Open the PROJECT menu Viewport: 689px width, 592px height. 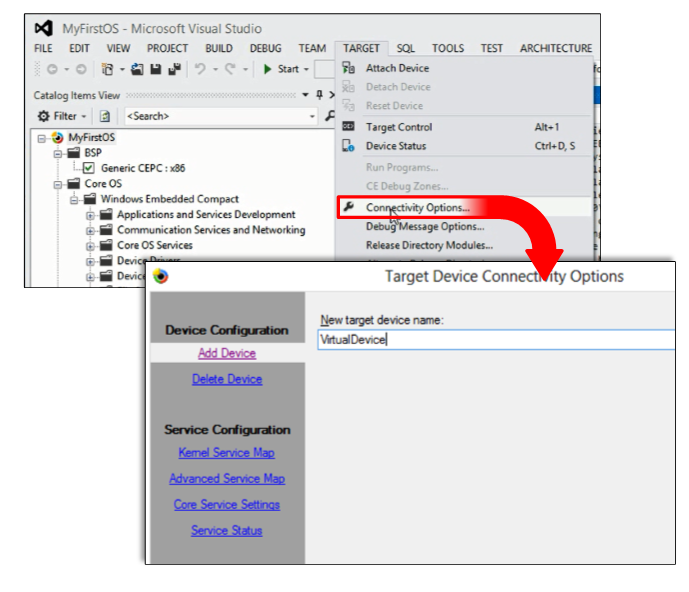[167, 48]
